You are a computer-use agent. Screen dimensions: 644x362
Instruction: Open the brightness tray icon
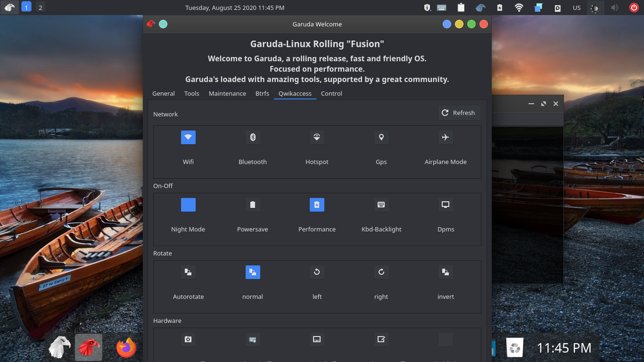coord(595,8)
